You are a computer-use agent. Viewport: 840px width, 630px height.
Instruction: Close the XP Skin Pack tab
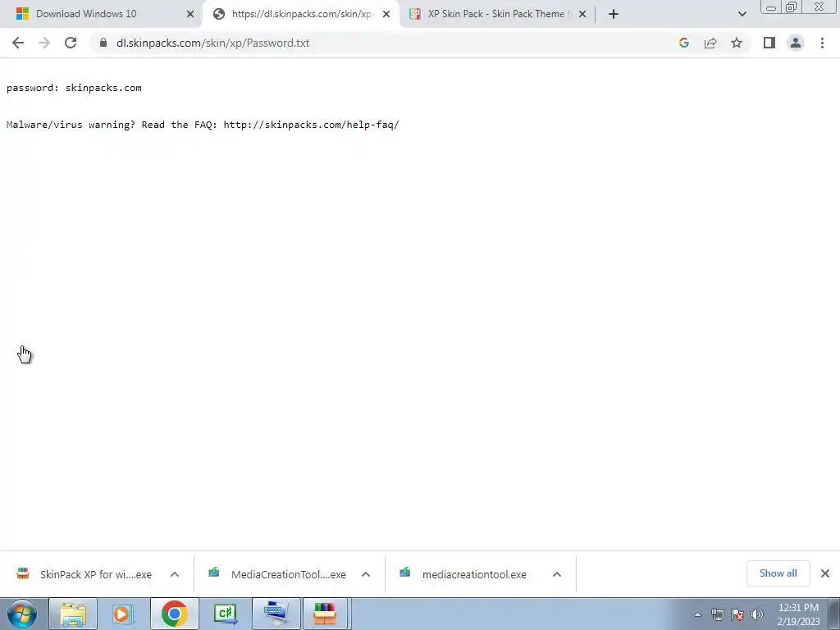pos(582,14)
